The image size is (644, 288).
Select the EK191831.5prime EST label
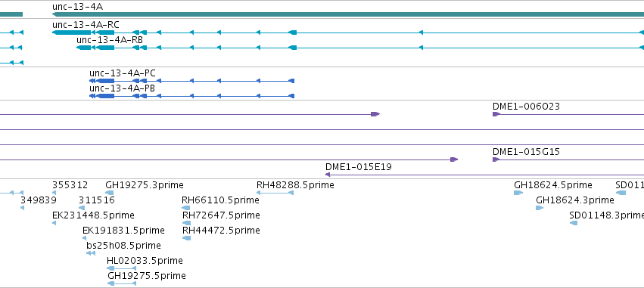tap(123, 230)
